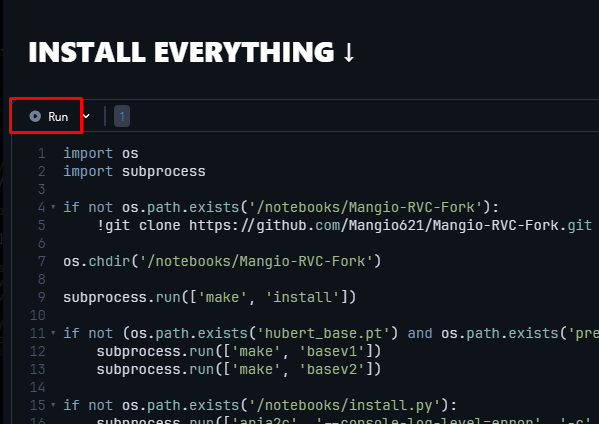Image resolution: width=599 pixels, height=424 pixels.
Task: Open the dropdown chevron beside Run
Action: pos(87,116)
